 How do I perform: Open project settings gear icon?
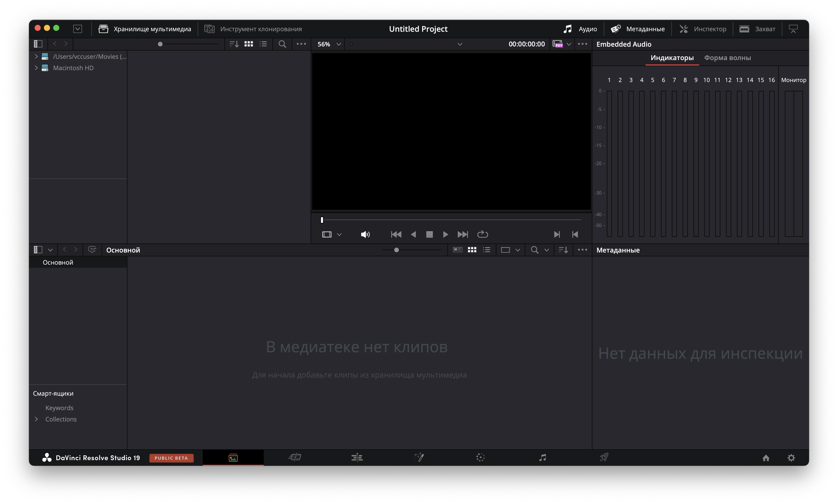(791, 458)
